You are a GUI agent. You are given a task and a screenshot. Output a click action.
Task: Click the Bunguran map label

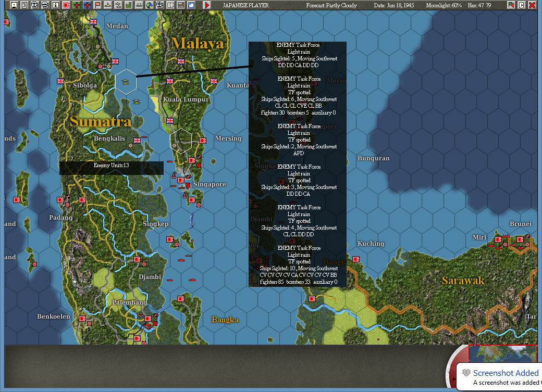[x=373, y=158]
